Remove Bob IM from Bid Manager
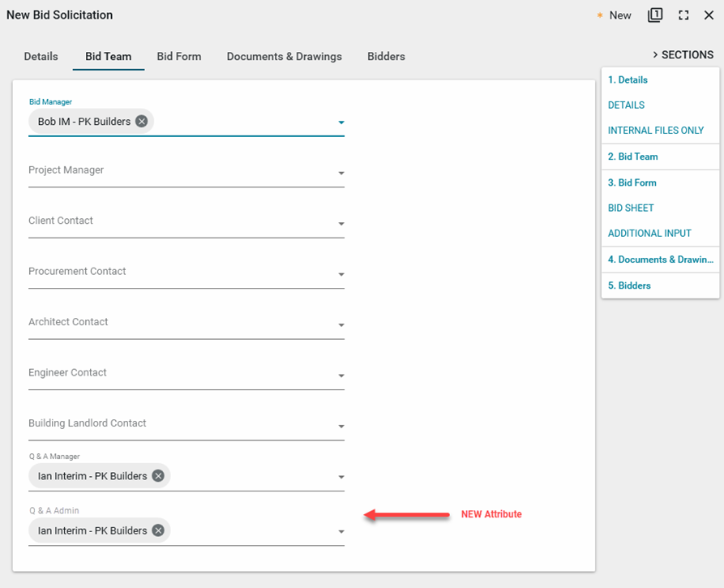The width and height of the screenshot is (724, 588). tap(142, 122)
